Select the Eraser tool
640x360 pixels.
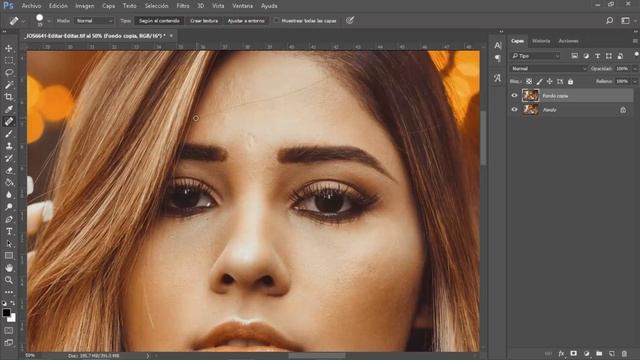[x=9, y=170]
